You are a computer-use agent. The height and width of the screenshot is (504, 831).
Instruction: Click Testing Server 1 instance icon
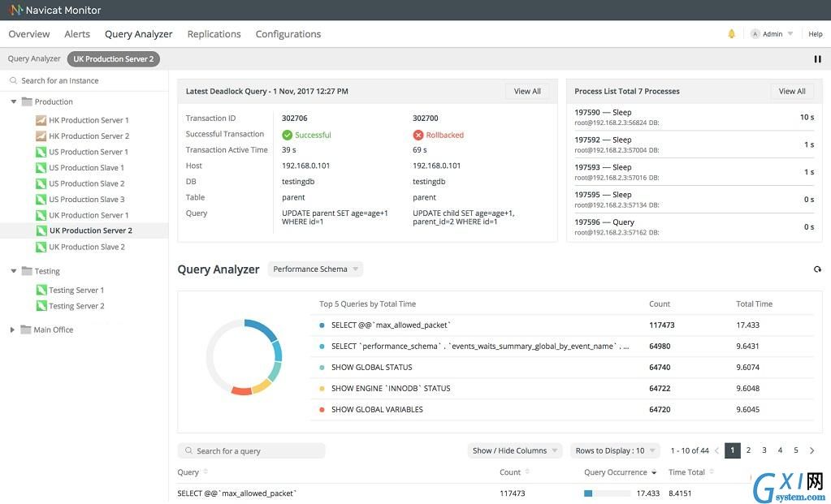(41, 290)
